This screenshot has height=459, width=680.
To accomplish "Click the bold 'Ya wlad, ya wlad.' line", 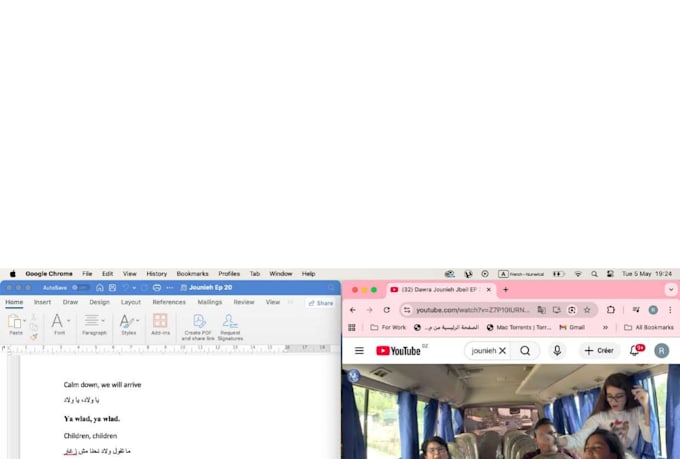I will [x=92, y=419].
